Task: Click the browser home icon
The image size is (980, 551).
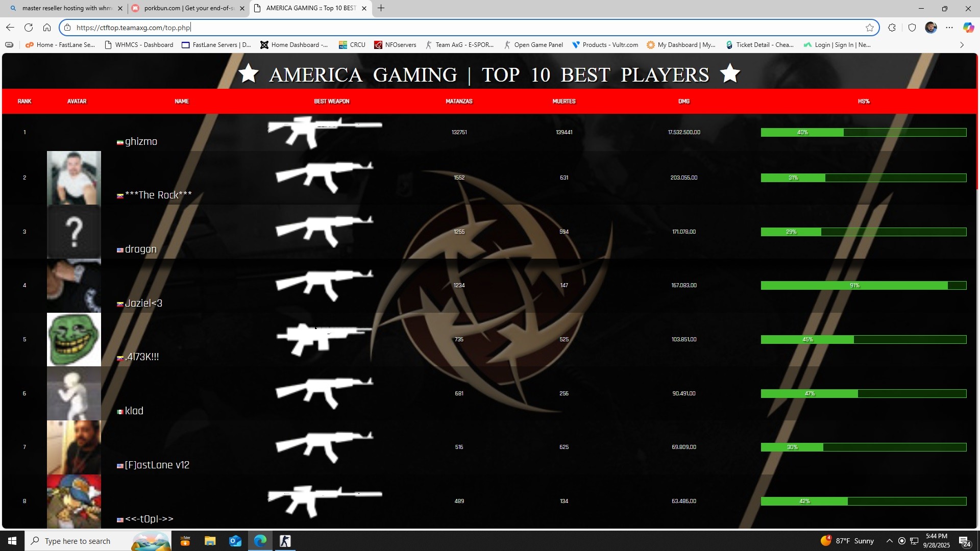Action: pyautogui.click(x=47, y=28)
